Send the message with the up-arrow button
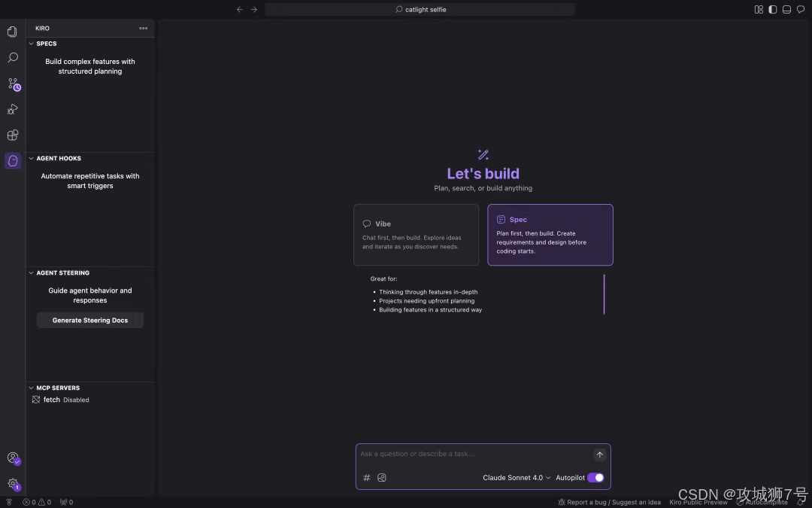The height and width of the screenshot is (508, 812). click(599, 455)
